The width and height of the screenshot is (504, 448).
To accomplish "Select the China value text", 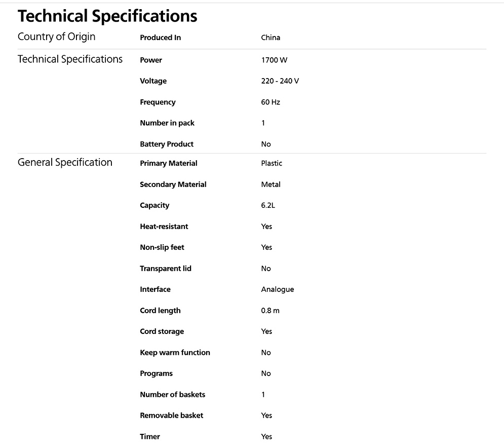I will pyautogui.click(x=270, y=38).
